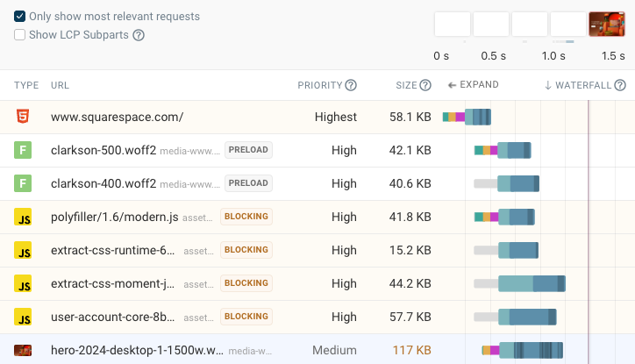Click JS icon for polyfiller modern.js
The image size is (635, 364).
click(x=23, y=217)
